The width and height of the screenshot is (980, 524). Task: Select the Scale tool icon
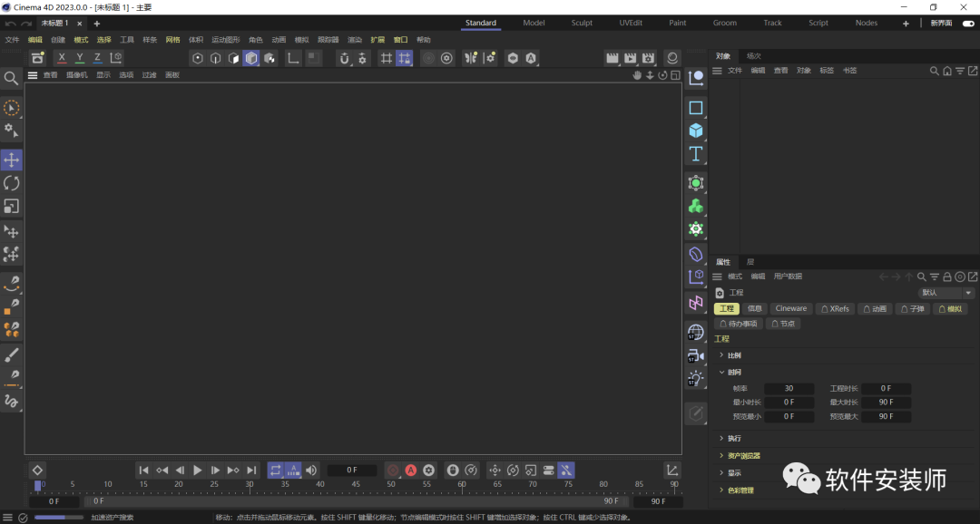11,206
